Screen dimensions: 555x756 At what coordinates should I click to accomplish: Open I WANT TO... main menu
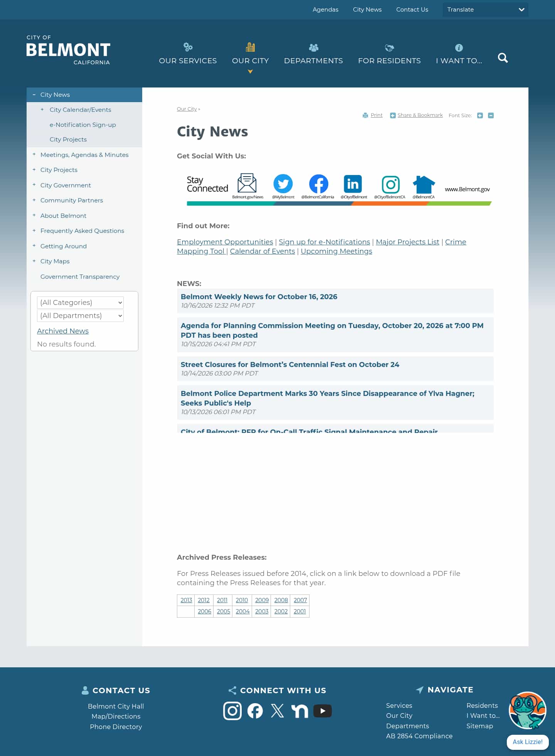459,54
